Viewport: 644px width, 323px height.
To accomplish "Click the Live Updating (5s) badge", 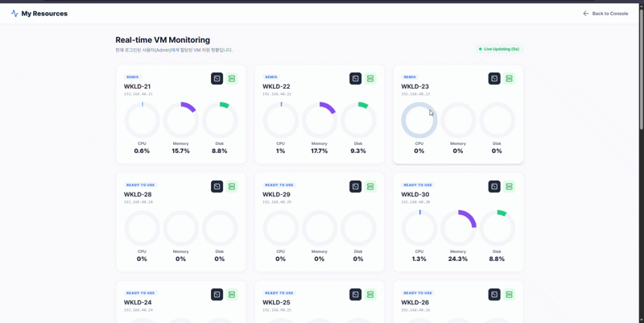I will coord(499,49).
